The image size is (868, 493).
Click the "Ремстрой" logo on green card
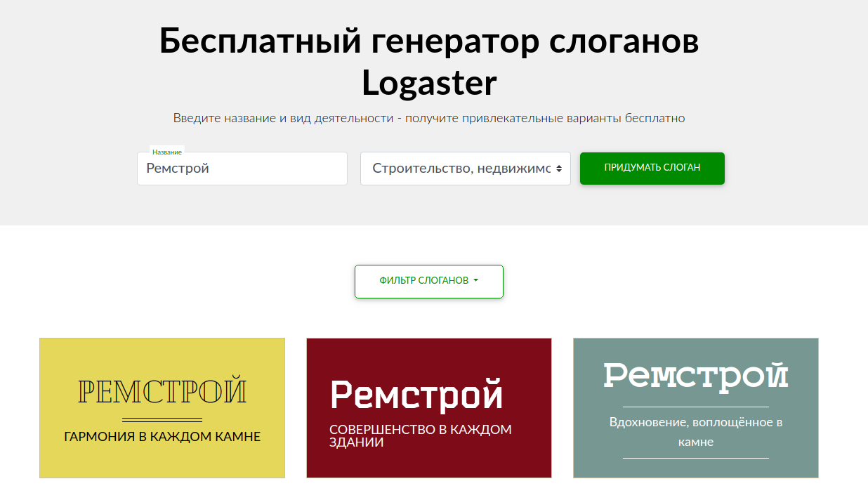[x=695, y=376]
